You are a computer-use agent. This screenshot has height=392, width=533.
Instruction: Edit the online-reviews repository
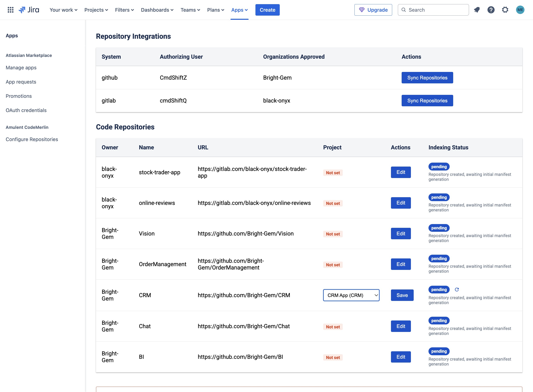click(401, 203)
